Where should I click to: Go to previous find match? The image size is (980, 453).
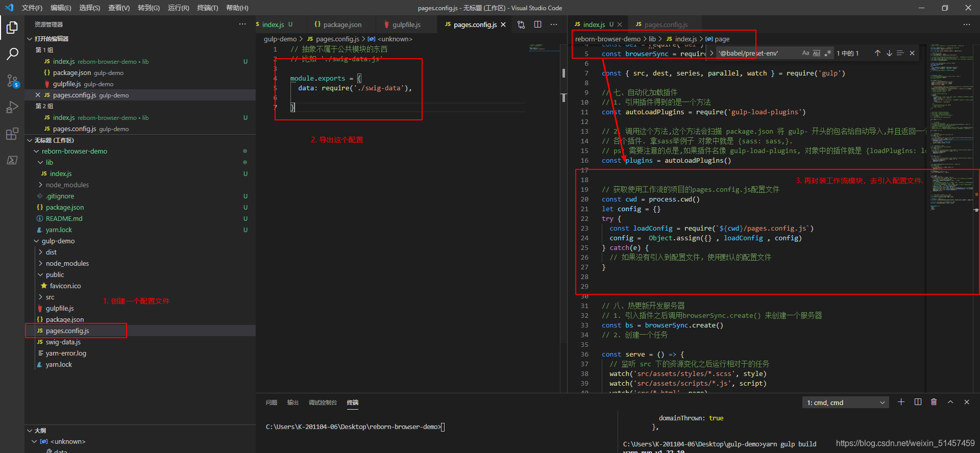(x=877, y=53)
